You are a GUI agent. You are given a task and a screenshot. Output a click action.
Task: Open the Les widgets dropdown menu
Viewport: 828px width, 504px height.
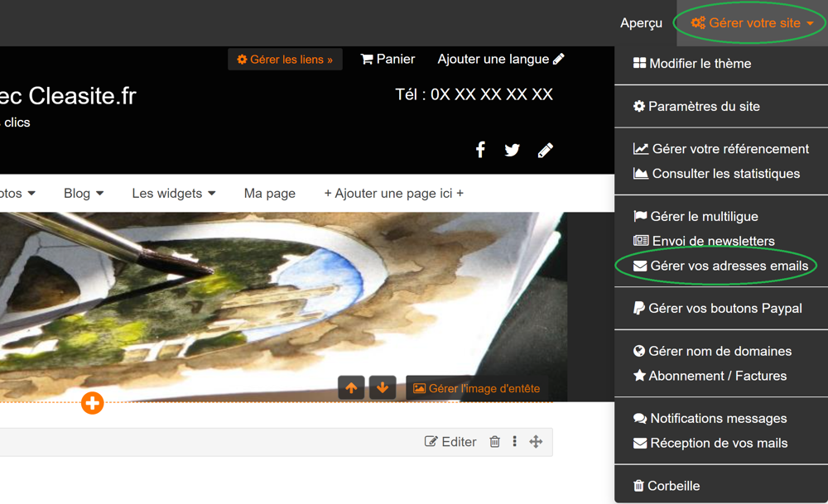[173, 193]
